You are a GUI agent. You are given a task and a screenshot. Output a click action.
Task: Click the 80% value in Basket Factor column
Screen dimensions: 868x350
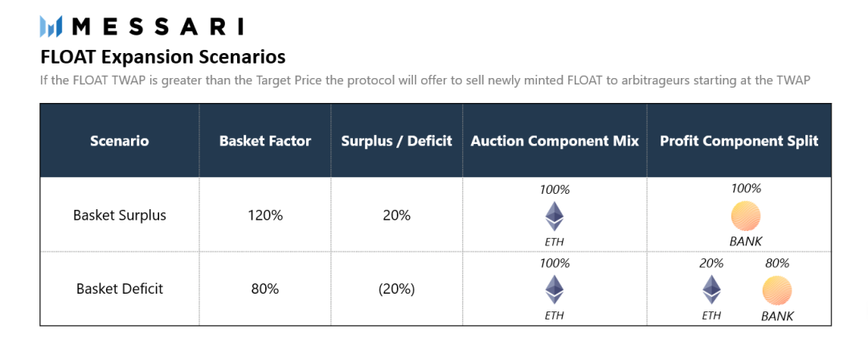[x=264, y=288]
